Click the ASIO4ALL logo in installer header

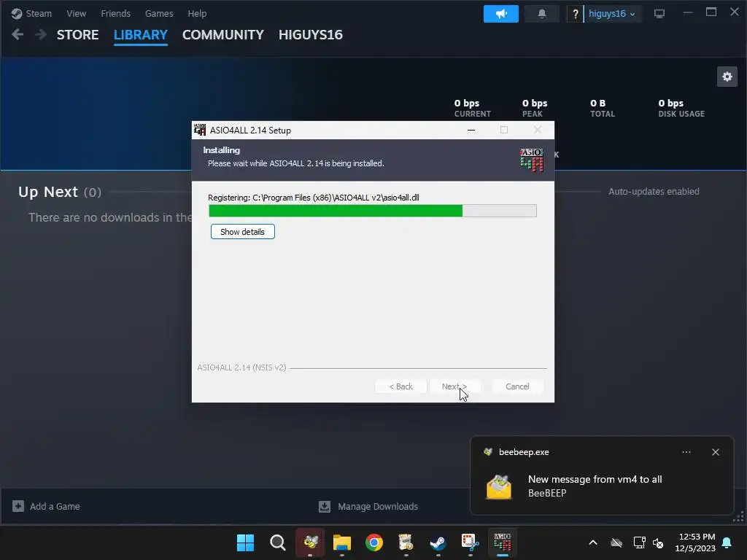(x=532, y=160)
